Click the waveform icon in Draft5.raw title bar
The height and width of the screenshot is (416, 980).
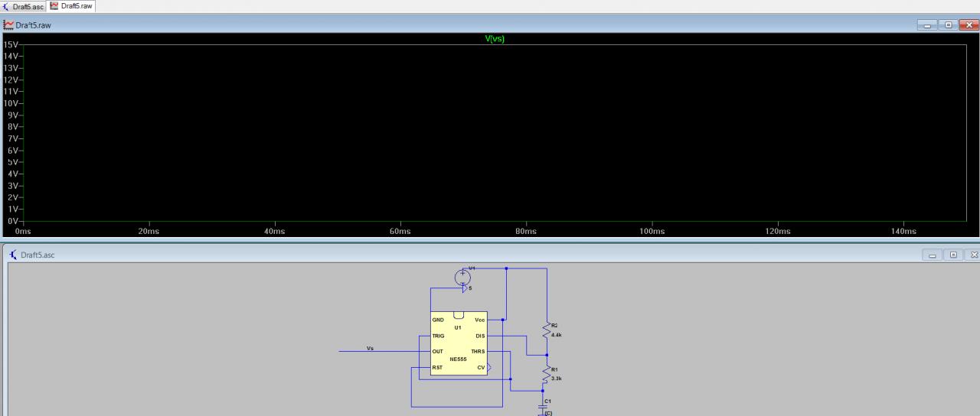point(8,25)
